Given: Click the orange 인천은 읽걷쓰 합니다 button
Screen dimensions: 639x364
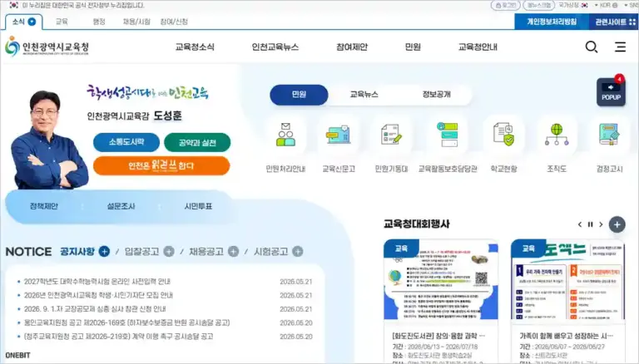Looking at the screenshot, I should coord(161,165).
